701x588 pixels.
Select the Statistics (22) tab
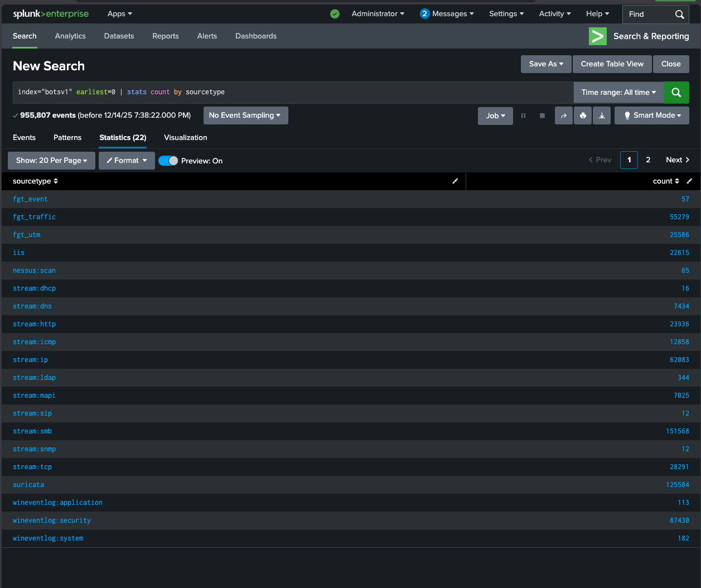point(123,138)
